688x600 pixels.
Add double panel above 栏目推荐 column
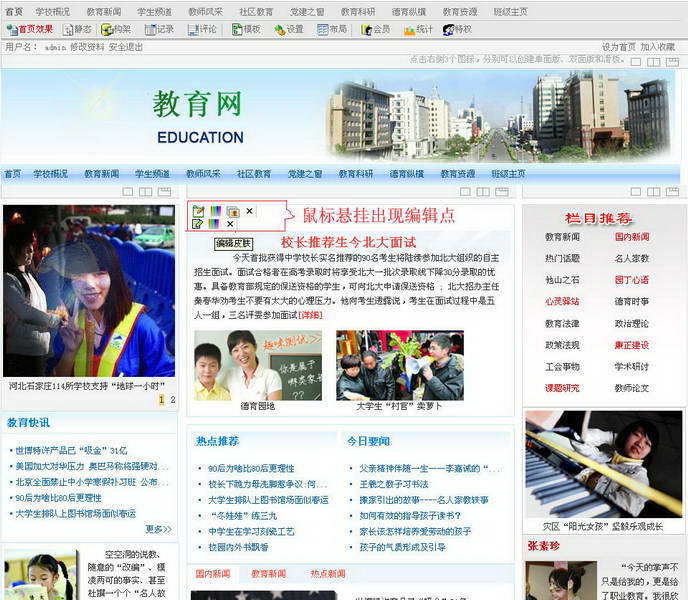(654, 192)
